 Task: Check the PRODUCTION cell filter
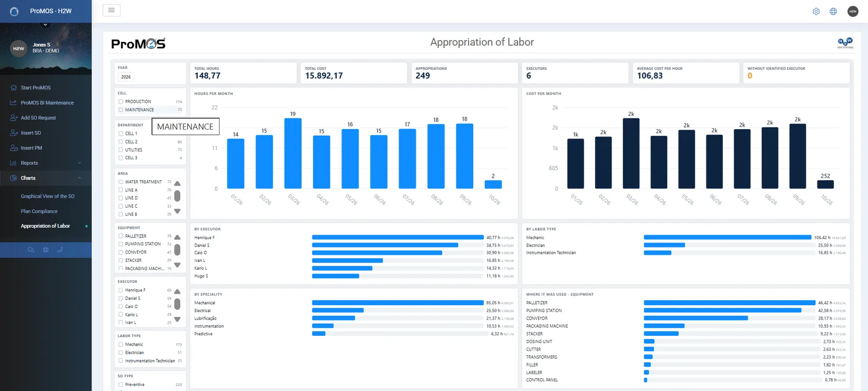coord(120,102)
